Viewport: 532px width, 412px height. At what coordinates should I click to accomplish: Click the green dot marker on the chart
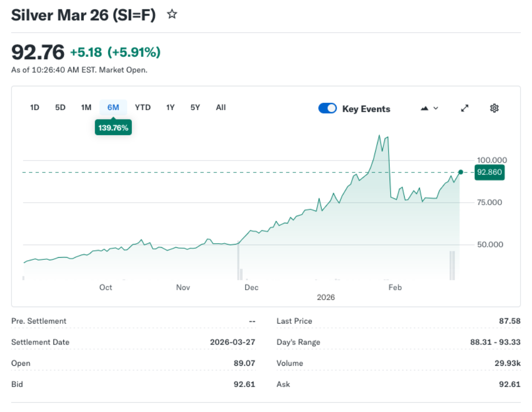pyautogui.click(x=460, y=172)
